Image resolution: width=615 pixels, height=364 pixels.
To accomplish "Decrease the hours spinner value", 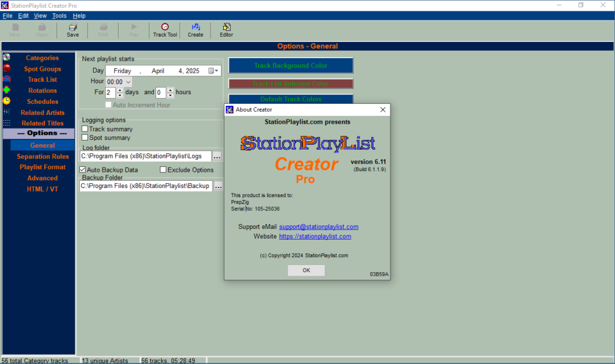I will 170,96.
